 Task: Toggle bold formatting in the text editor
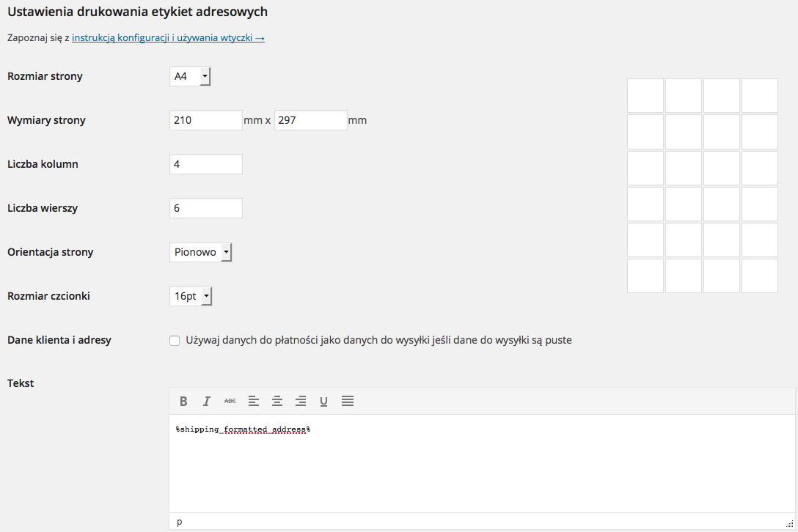click(183, 401)
